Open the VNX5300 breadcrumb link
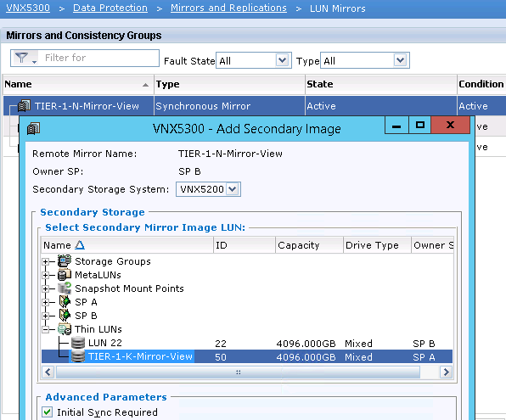 click(28, 8)
